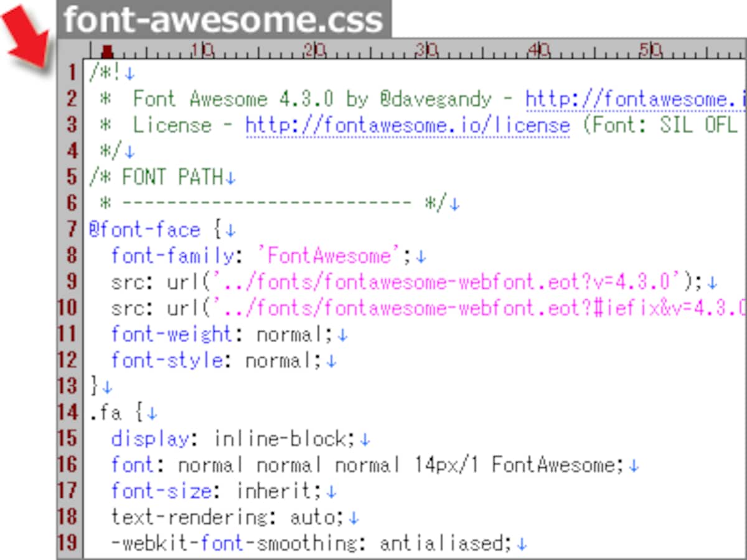Click the 'Font Awesome 4.3.0 by @davegandy' text
The height and width of the screenshot is (560, 747).
312,100
